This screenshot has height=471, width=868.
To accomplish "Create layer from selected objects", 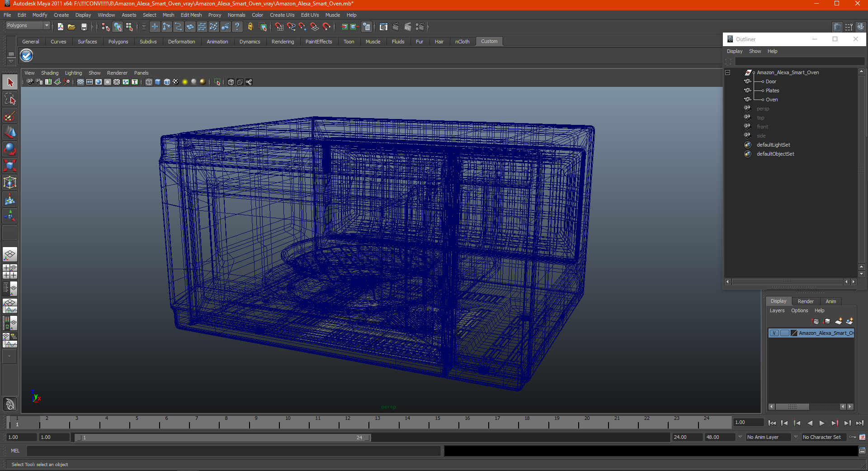I will click(849, 321).
